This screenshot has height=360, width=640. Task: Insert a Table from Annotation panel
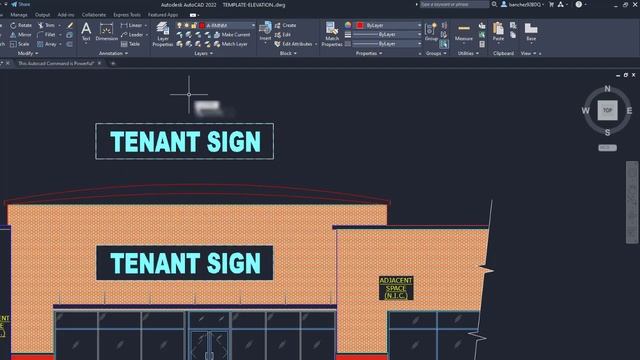coord(131,44)
